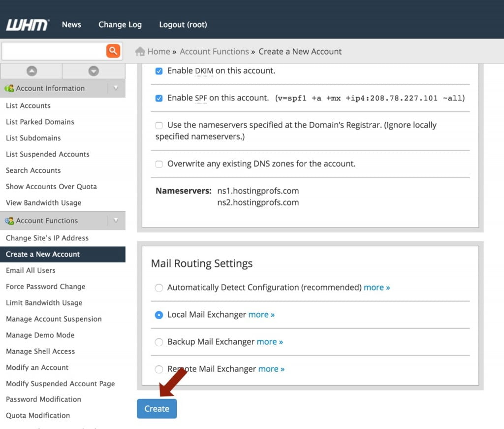Image resolution: width=504 pixels, height=429 pixels.
Task: Open List Subdomains in sidebar
Action: click(x=33, y=138)
